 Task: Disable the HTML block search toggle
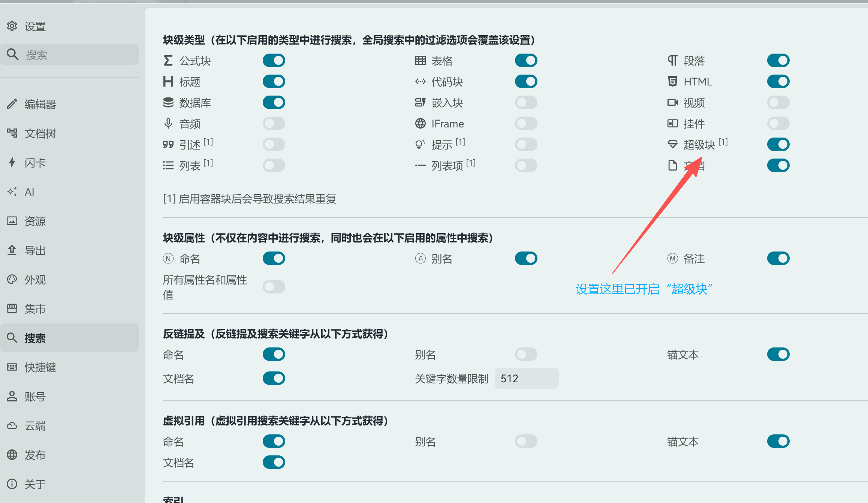[x=779, y=81]
